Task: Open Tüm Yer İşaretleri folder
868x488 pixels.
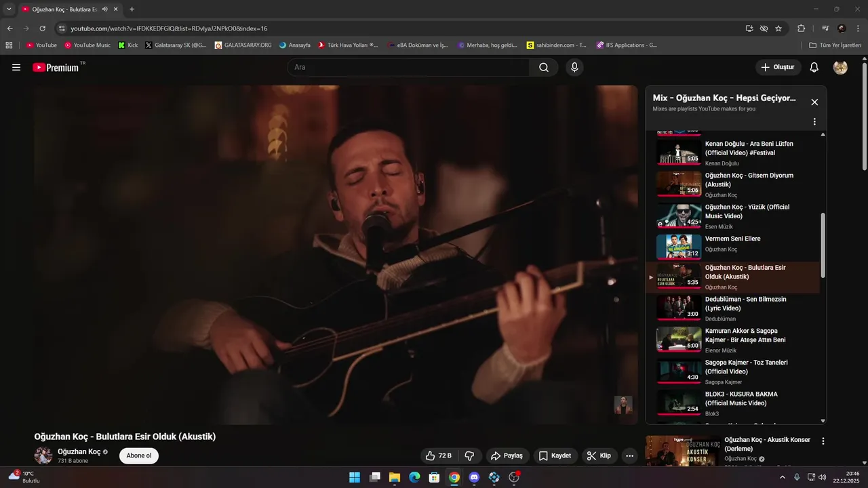Action: pos(835,45)
